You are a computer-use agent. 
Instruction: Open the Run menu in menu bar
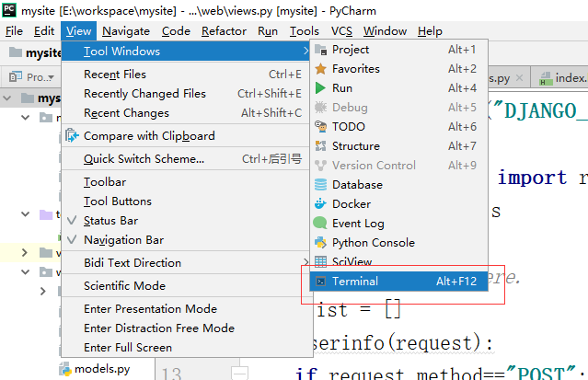(268, 31)
